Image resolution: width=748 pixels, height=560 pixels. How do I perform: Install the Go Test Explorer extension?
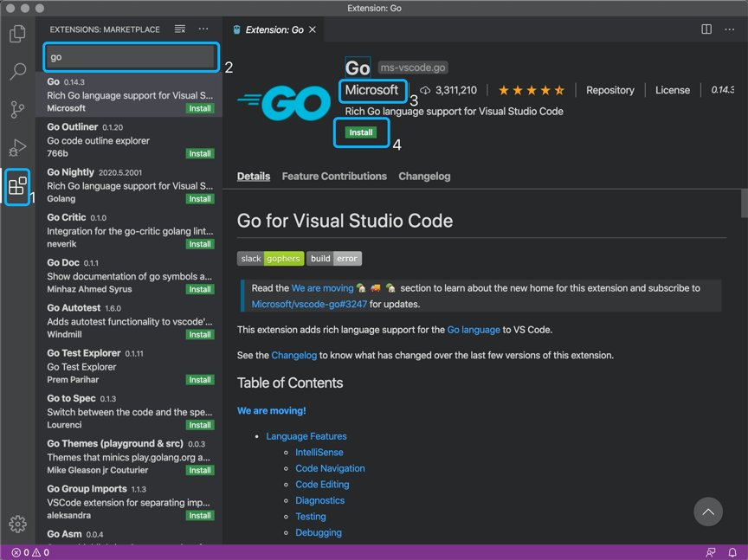[200, 380]
